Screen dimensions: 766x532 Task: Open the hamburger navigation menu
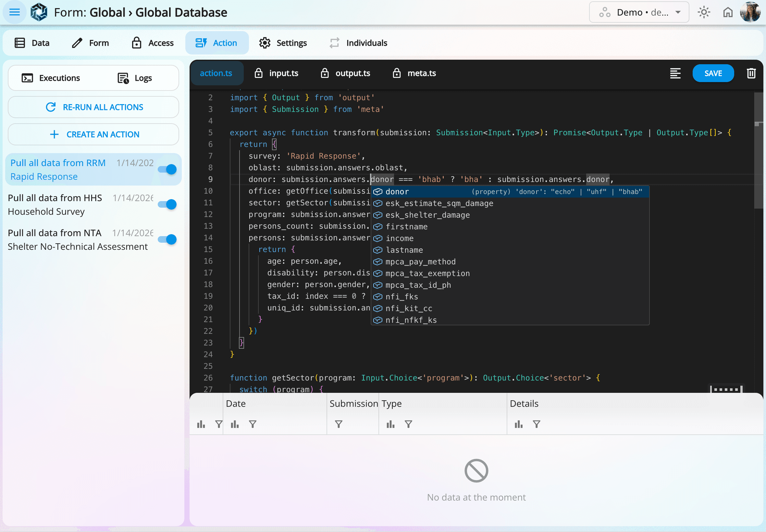[x=14, y=12]
